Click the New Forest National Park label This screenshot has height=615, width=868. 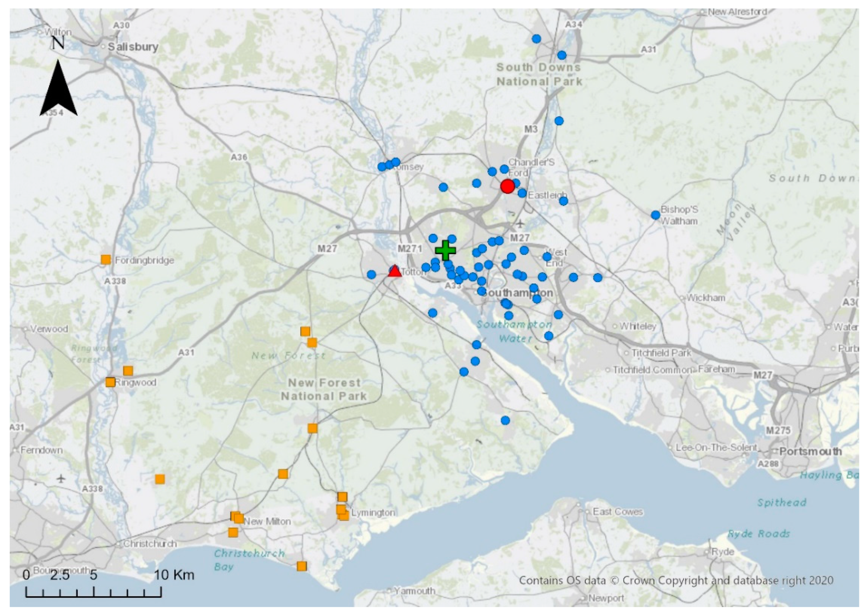(x=324, y=389)
